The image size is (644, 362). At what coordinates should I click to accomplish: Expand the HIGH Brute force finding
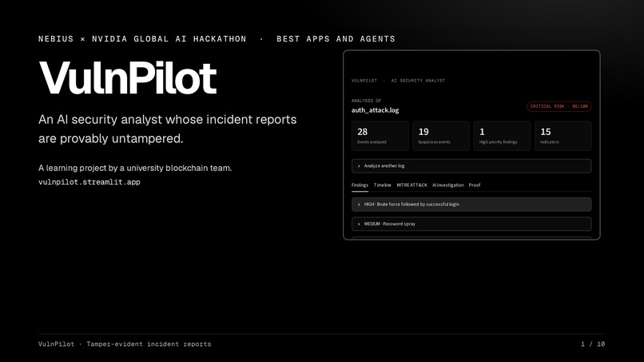click(471, 205)
